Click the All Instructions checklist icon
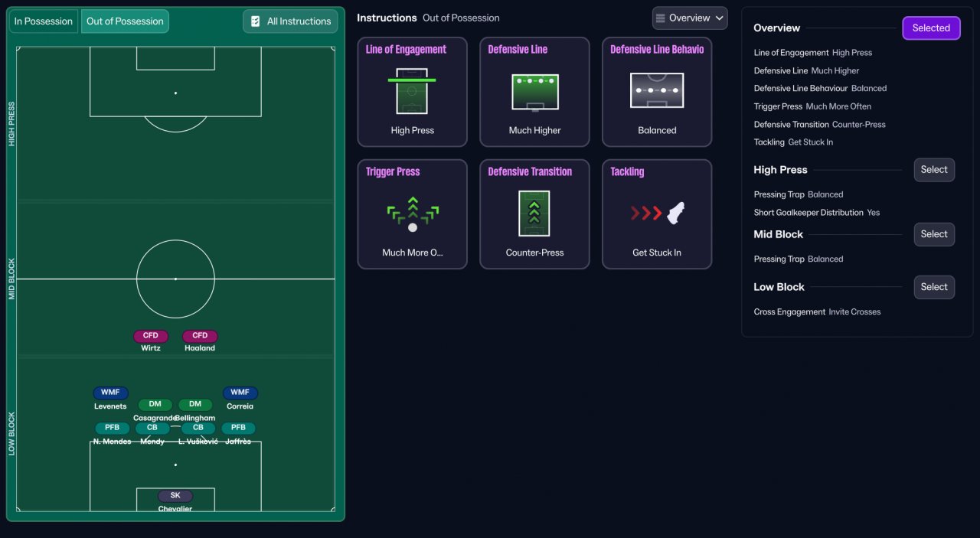Image resolution: width=980 pixels, height=538 pixels. pos(256,21)
